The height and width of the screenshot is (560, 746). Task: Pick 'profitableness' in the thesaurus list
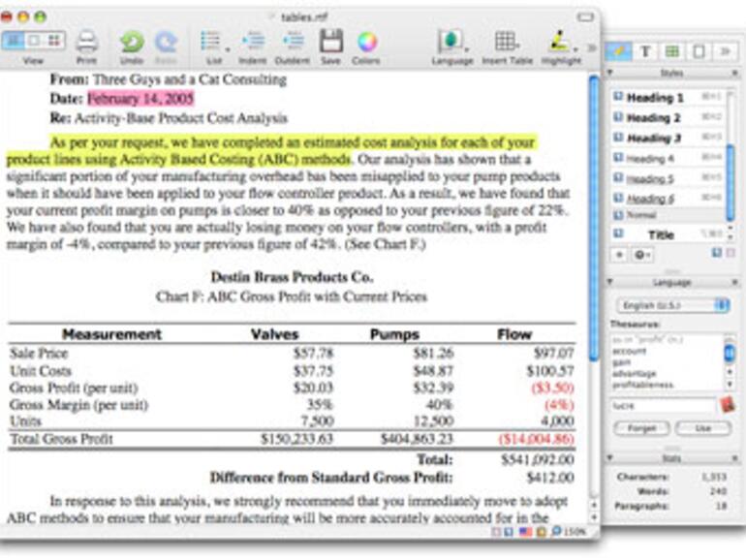[642, 385]
